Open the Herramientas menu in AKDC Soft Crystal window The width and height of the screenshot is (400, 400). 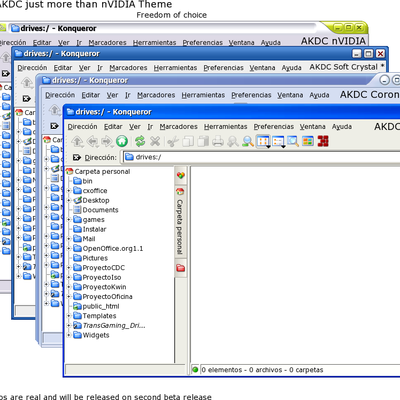tap(175, 68)
